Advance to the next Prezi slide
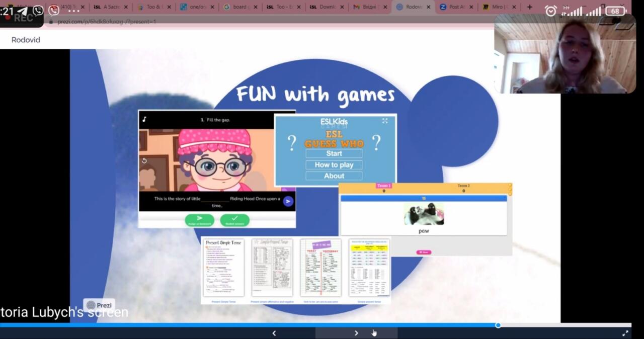 356,333
